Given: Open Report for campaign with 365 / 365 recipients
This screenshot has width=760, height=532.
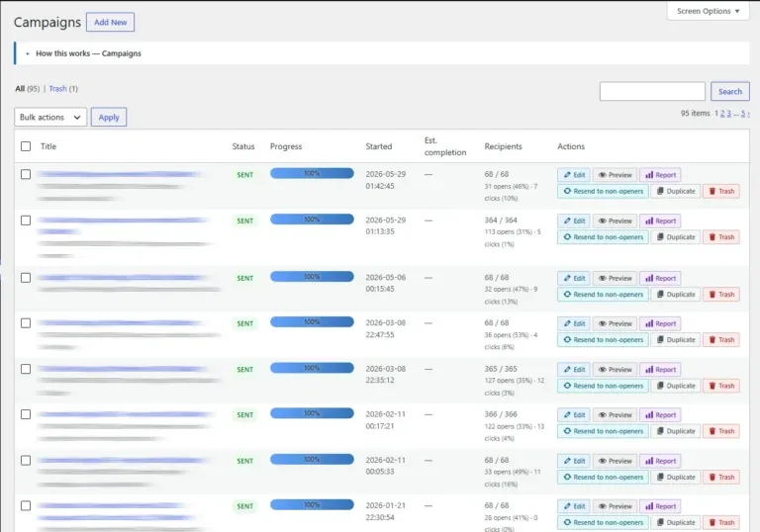Looking at the screenshot, I should (660, 370).
